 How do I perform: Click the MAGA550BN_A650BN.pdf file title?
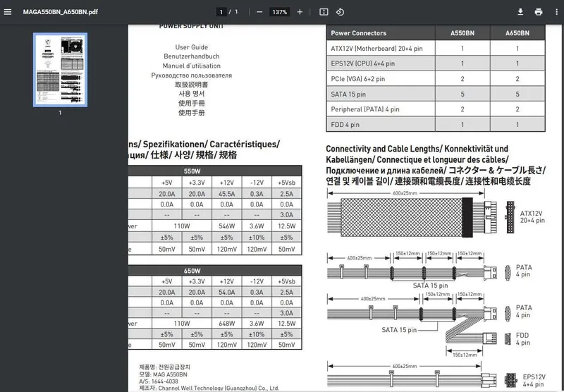coord(61,12)
